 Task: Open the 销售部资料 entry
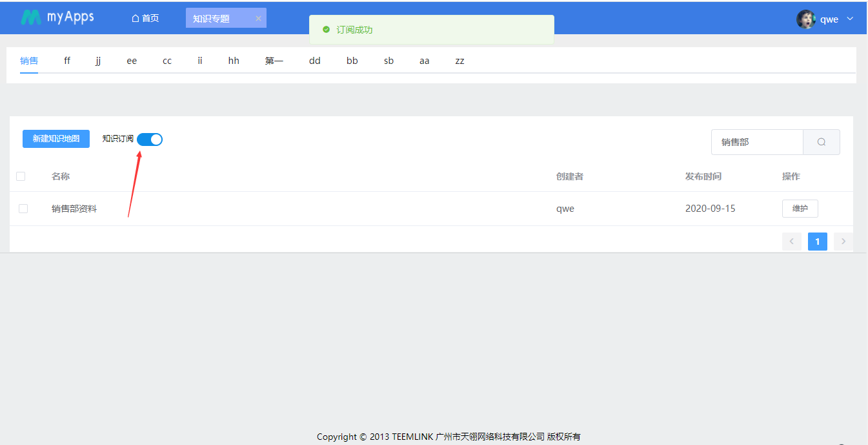pyautogui.click(x=74, y=209)
